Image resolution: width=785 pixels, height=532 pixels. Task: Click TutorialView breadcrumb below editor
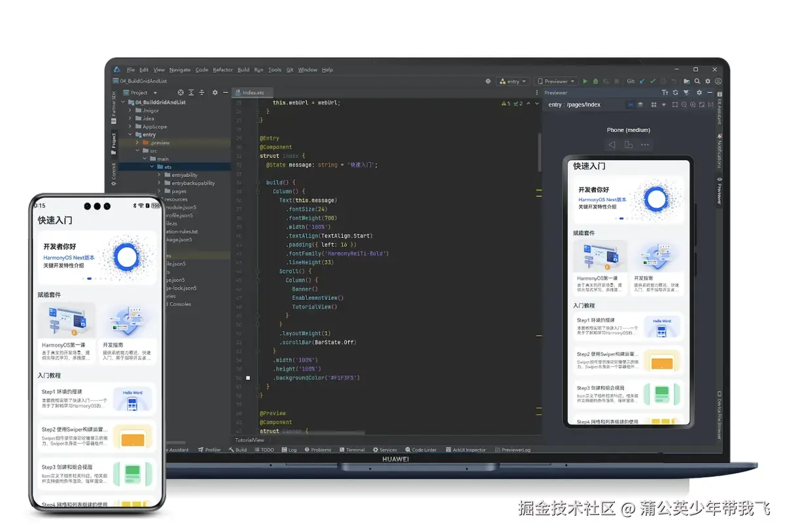(249, 441)
